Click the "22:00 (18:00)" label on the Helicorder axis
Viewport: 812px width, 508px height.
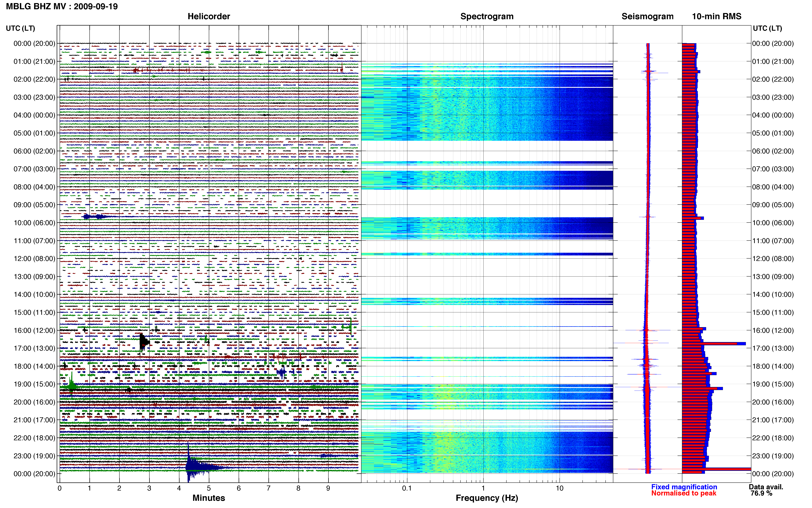[34, 438]
